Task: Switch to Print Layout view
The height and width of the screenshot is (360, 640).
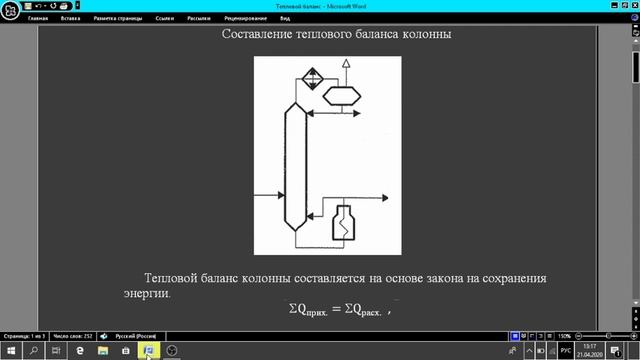Action: tap(515, 336)
